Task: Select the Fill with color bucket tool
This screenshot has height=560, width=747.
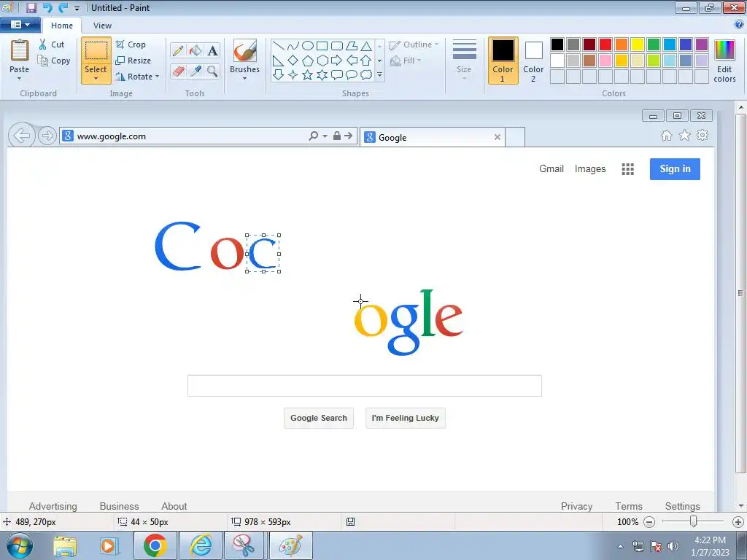Action: [x=196, y=50]
